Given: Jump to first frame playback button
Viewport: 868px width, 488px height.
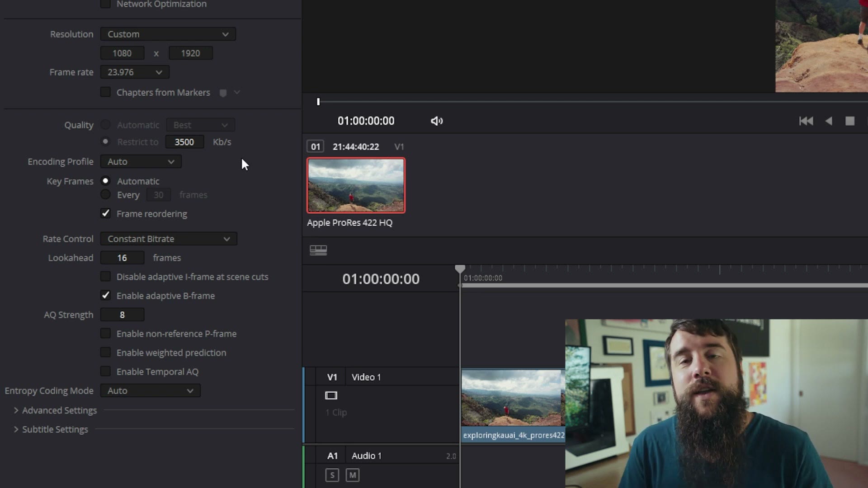Looking at the screenshot, I should point(806,121).
